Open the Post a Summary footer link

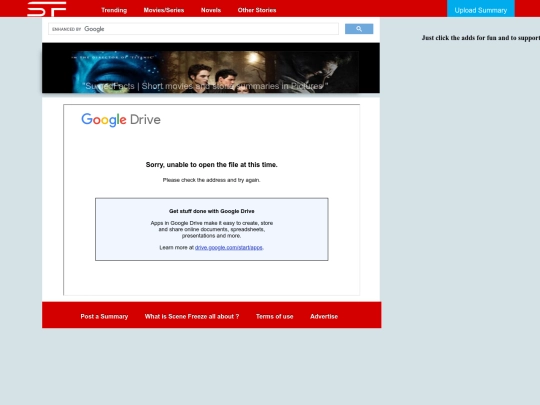coord(104,316)
